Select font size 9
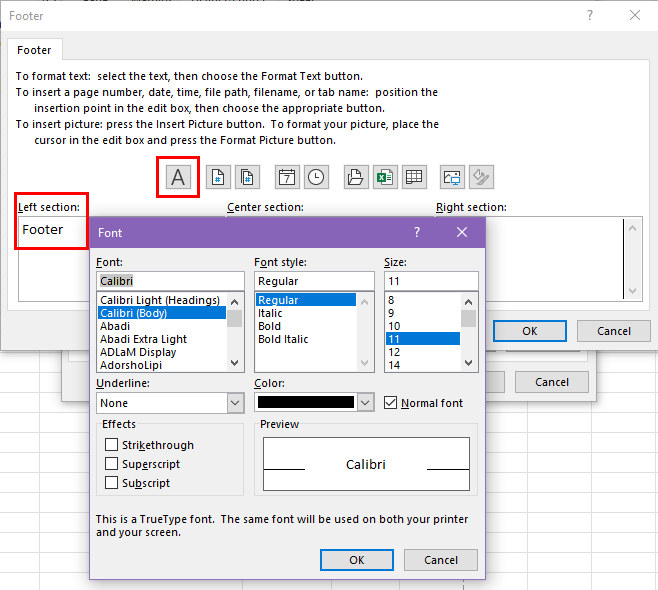Image resolution: width=658 pixels, height=590 pixels. tap(423, 313)
